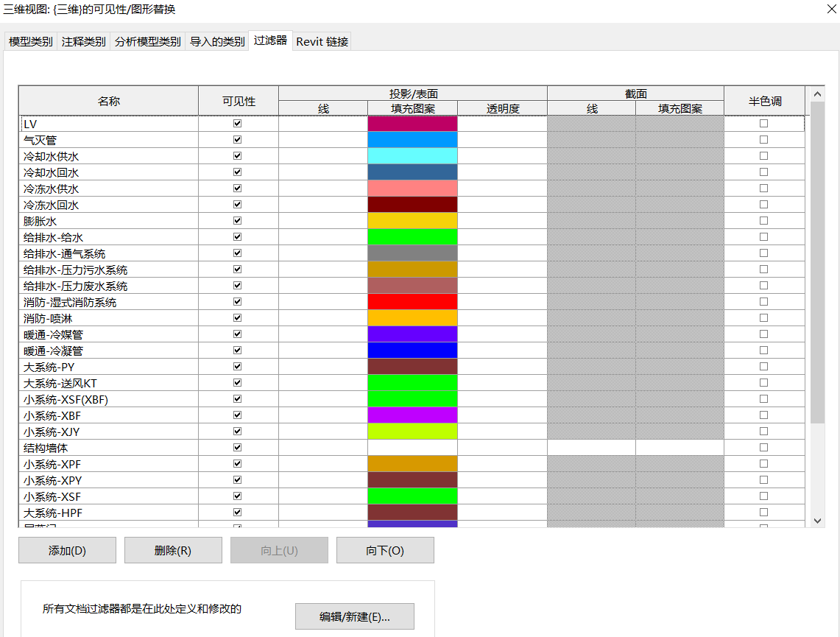This screenshot has width=840, height=637.
Task: Select the 分析模型类别 tab
Action: coord(148,41)
